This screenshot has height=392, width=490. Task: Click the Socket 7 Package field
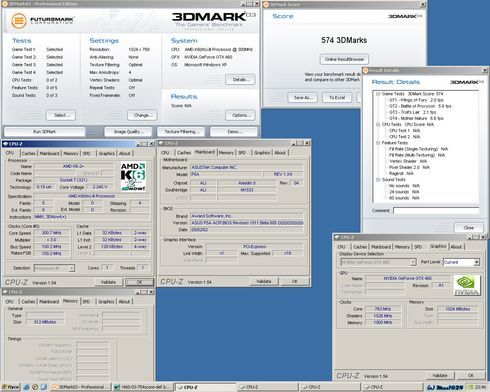tap(73, 180)
